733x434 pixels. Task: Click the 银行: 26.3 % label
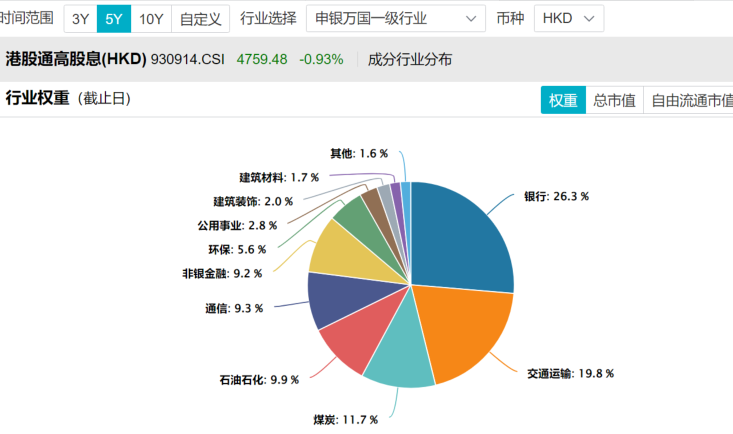(556, 196)
